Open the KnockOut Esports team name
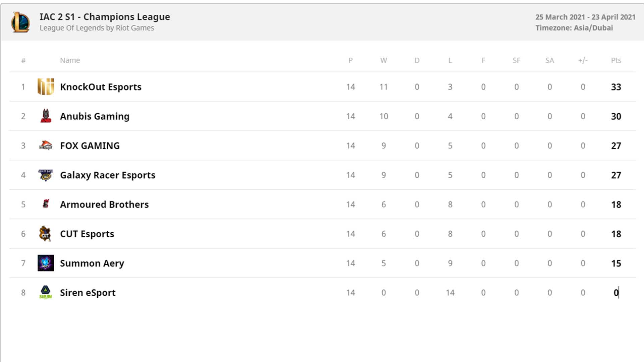This screenshot has width=644, height=362. [x=101, y=87]
